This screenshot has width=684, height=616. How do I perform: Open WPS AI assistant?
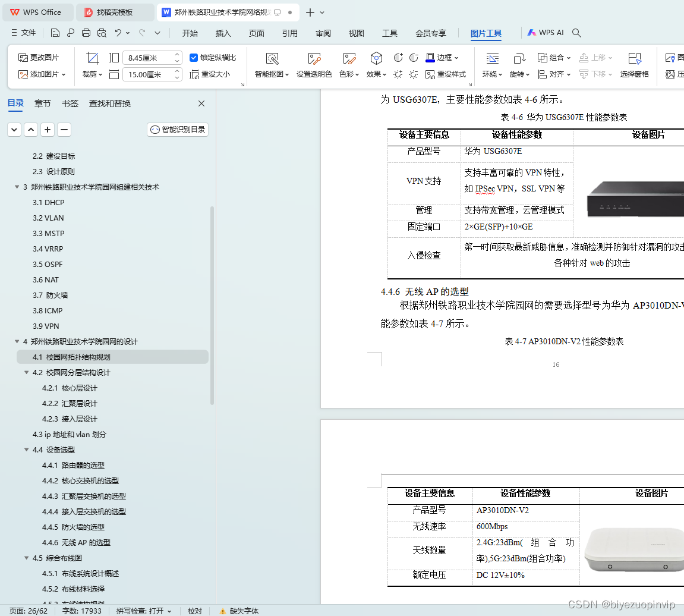546,33
